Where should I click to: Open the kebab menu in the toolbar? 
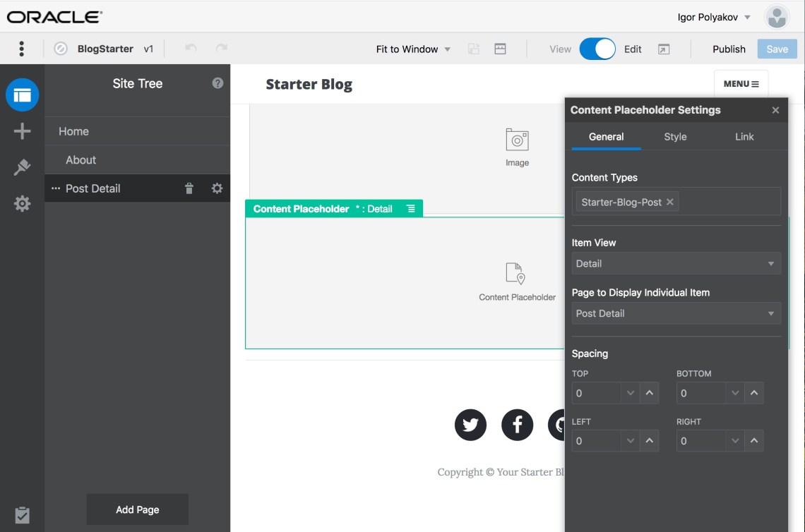(x=22, y=49)
